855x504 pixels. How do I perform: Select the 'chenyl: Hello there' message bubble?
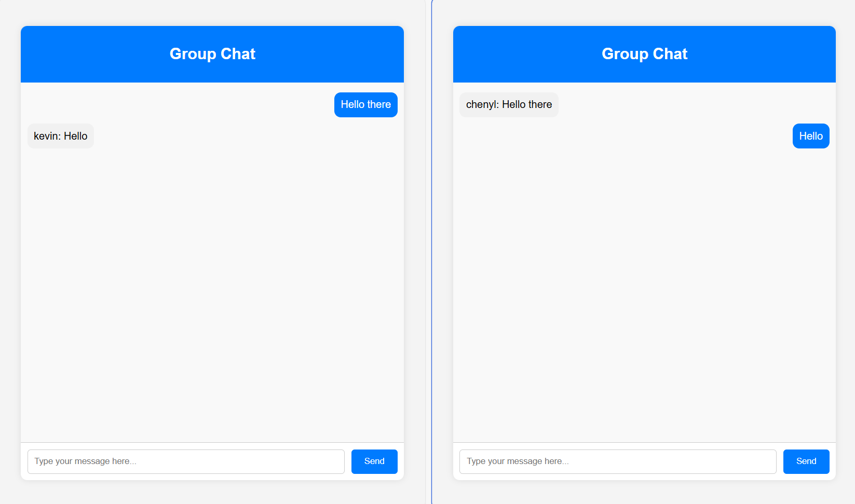coord(509,104)
